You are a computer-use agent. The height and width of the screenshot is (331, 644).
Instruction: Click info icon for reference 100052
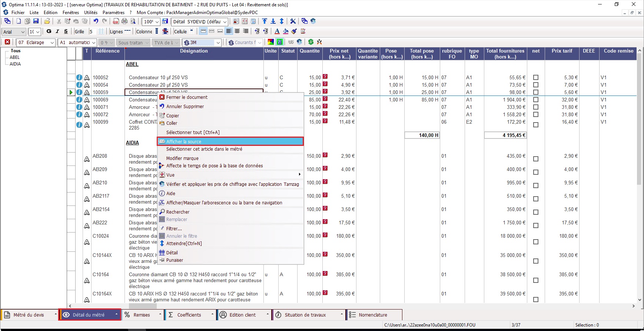[79, 77]
